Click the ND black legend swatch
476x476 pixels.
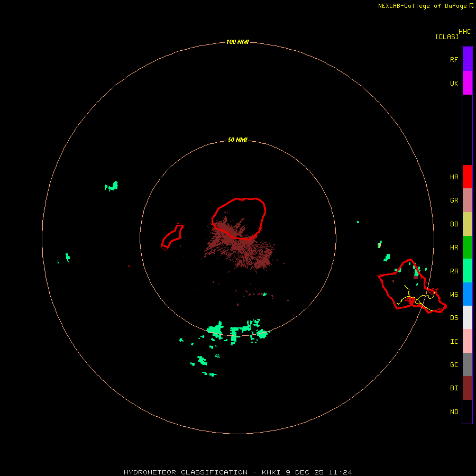point(467,411)
